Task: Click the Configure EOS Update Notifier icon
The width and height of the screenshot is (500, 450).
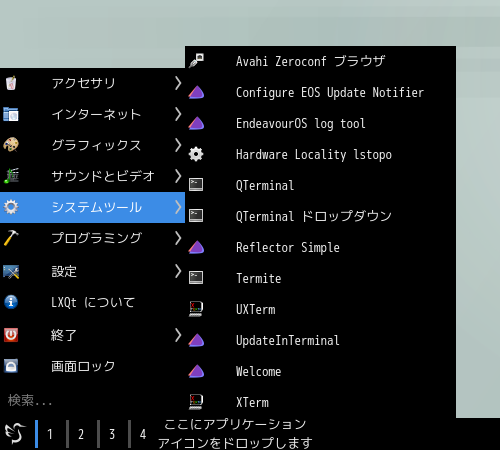Action: [x=196, y=92]
